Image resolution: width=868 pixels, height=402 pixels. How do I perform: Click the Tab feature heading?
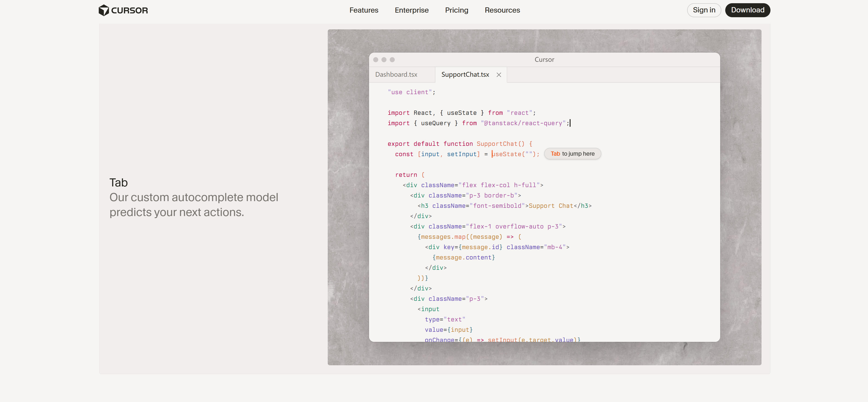(x=119, y=183)
